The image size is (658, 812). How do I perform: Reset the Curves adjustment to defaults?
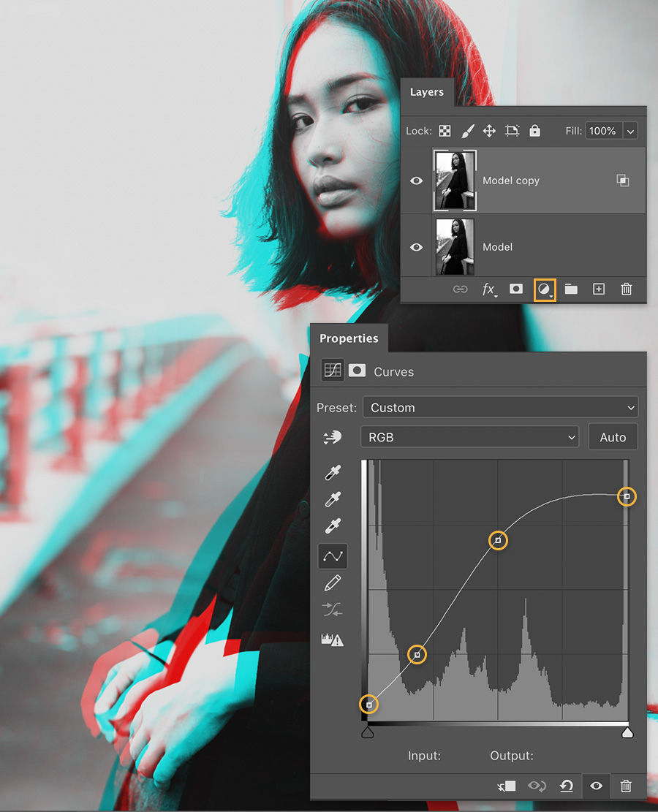[x=567, y=786]
